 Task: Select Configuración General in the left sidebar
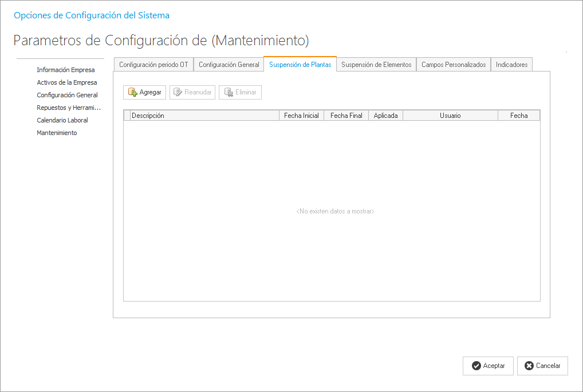[67, 95]
